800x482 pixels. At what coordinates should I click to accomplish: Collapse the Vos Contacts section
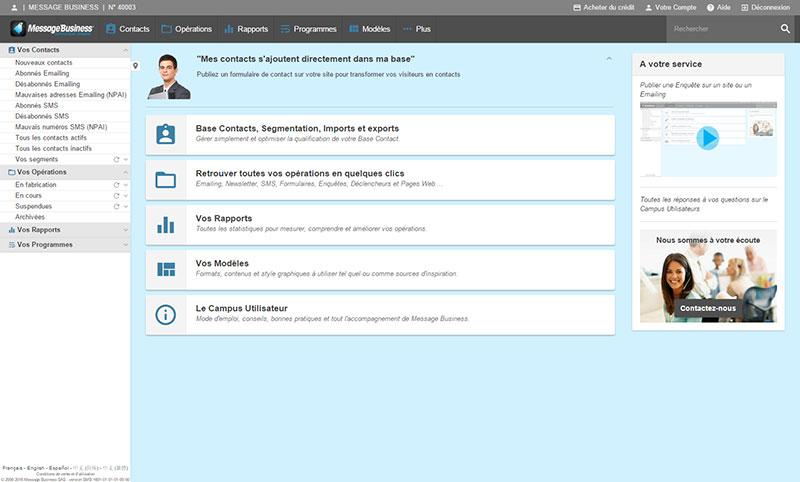point(125,50)
